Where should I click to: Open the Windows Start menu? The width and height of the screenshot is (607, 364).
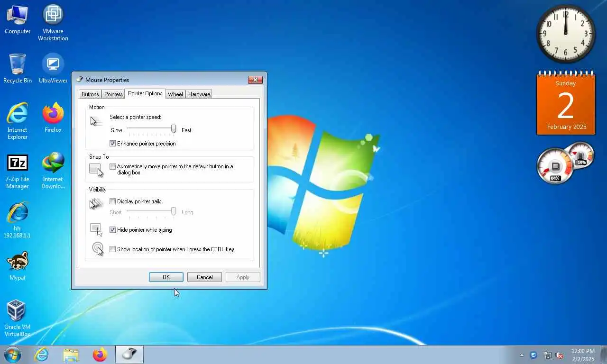tap(12, 355)
